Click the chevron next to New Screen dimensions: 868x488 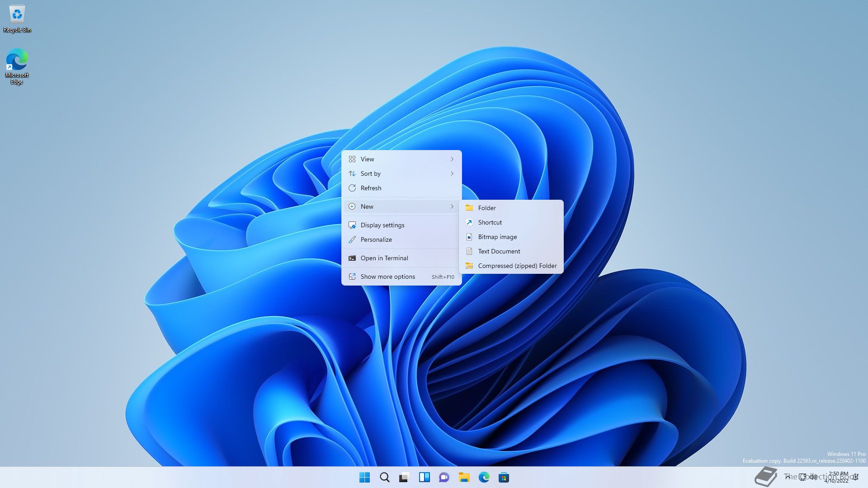[452, 206]
